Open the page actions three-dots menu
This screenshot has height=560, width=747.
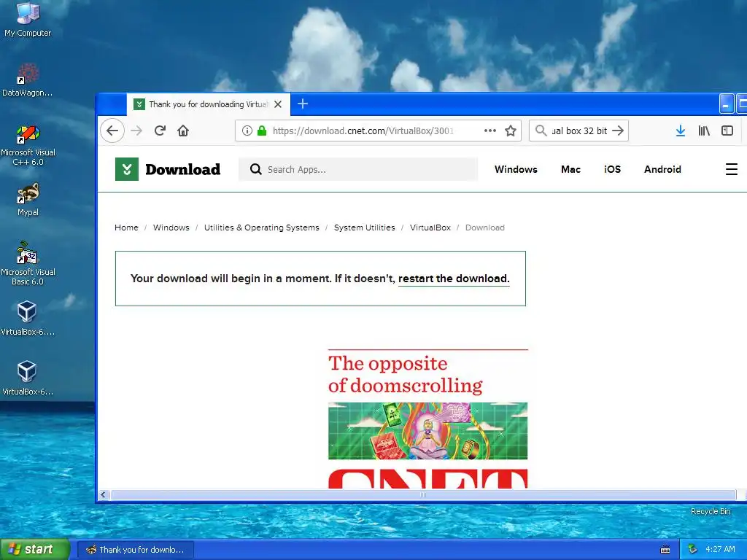[x=490, y=131]
